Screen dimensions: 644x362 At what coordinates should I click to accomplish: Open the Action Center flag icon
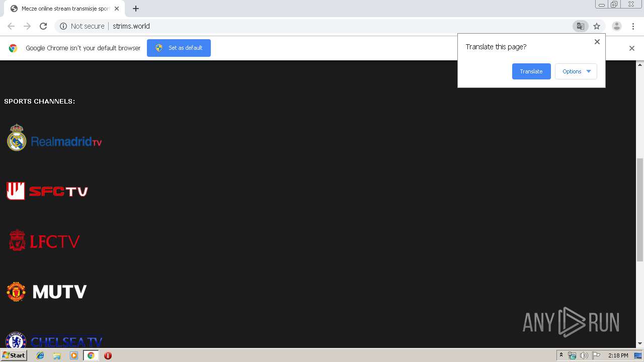pyautogui.click(x=596, y=355)
